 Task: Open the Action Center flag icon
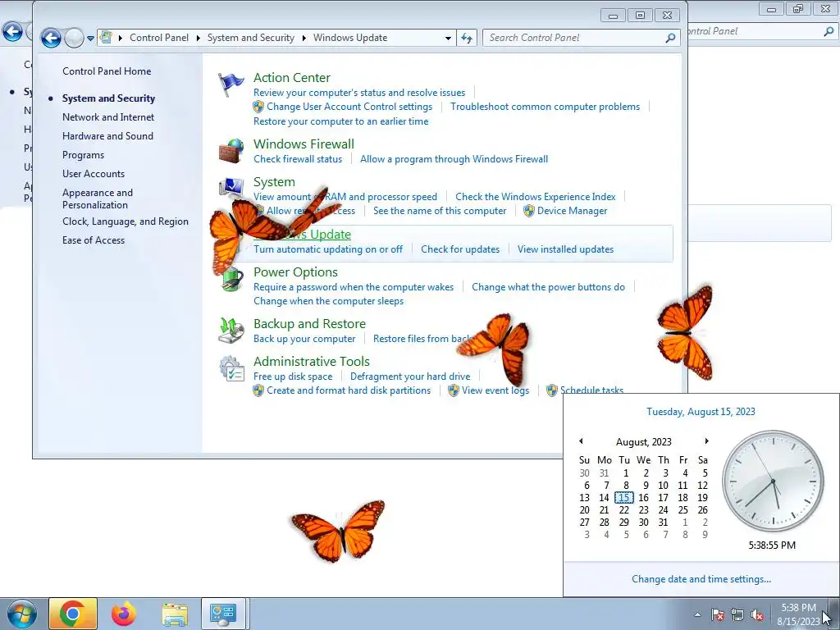tap(231, 85)
